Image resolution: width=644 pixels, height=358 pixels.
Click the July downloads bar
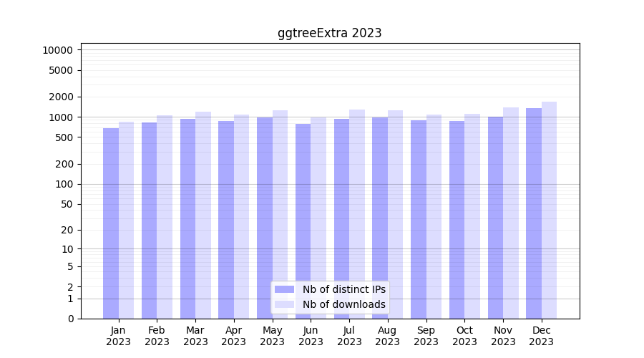pos(357,214)
